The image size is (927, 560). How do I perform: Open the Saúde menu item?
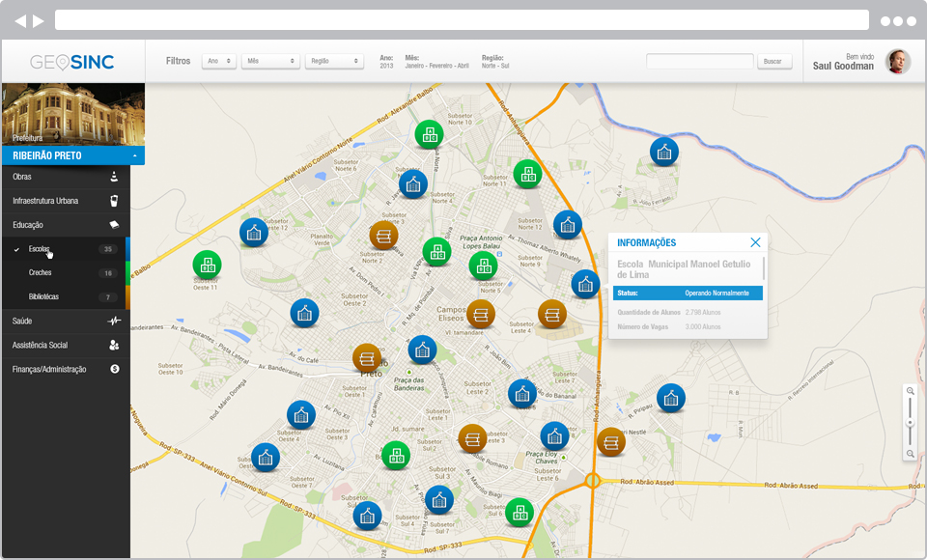pos(67,322)
